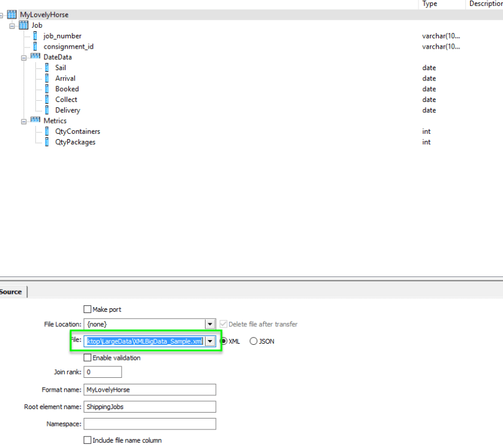The height and width of the screenshot is (448, 503).
Task: Click the QtyContainers column icon
Action: point(47,131)
